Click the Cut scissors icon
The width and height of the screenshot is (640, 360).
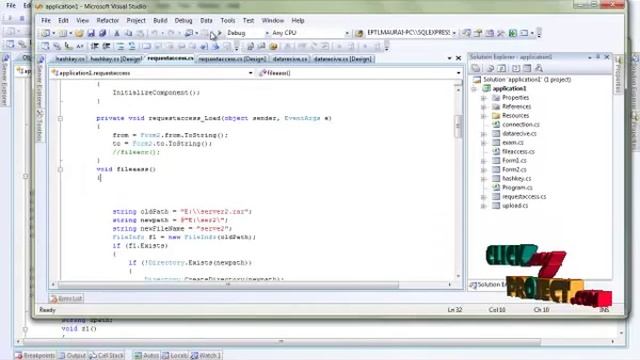click(x=117, y=33)
